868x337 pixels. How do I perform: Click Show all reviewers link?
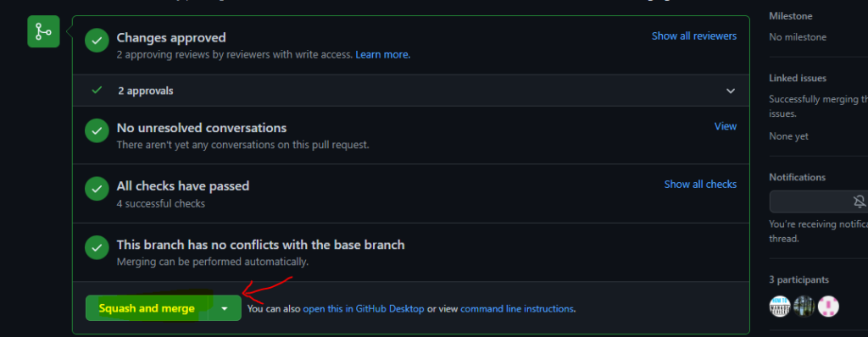694,36
